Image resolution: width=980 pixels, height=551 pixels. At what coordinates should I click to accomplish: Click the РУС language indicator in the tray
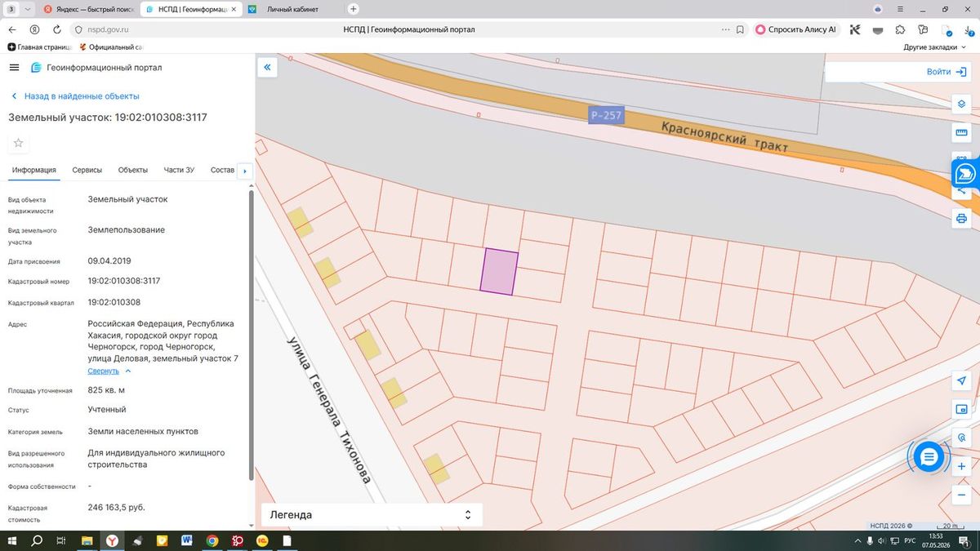point(909,541)
